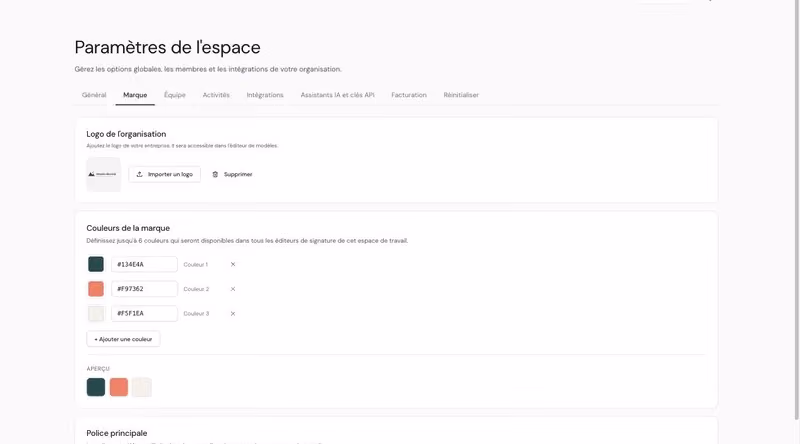
Task: Click the orange preview swatch under Aperçu
Action: tap(119, 387)
